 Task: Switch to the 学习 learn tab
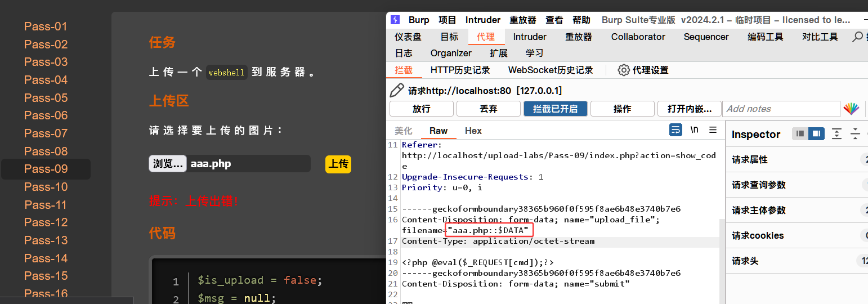click(x=535, y=53)
